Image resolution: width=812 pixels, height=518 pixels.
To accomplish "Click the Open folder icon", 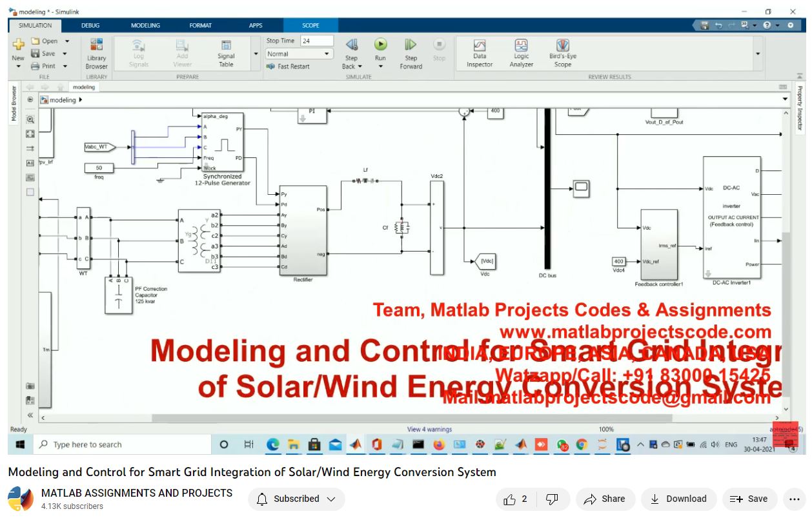I will click(x=36, y=41).
